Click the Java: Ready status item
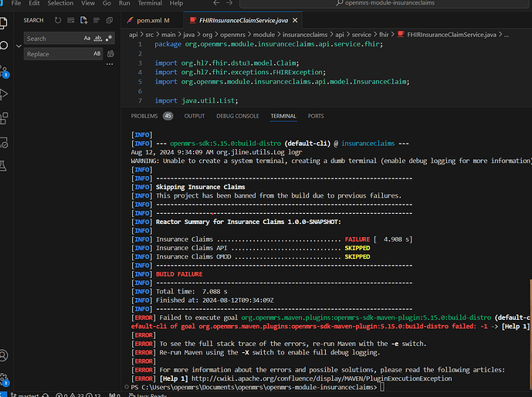Screen dimensions: 532x397 coord(147,395)
